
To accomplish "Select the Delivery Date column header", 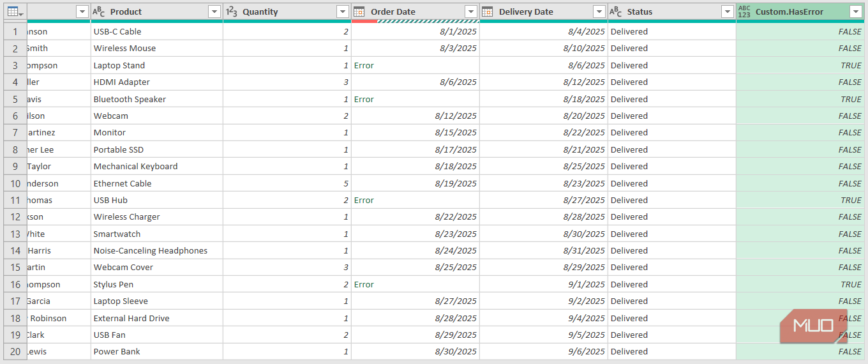I will 544,11.
